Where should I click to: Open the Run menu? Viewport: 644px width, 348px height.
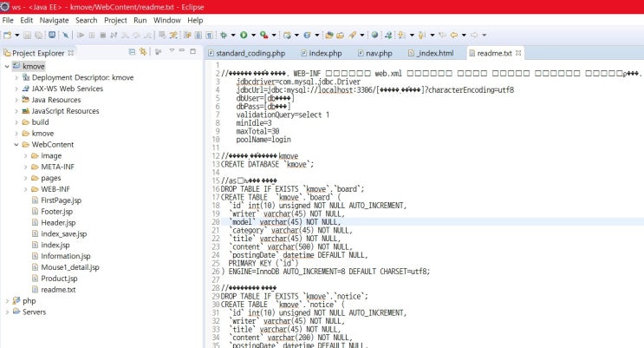[x=140, y=20]
